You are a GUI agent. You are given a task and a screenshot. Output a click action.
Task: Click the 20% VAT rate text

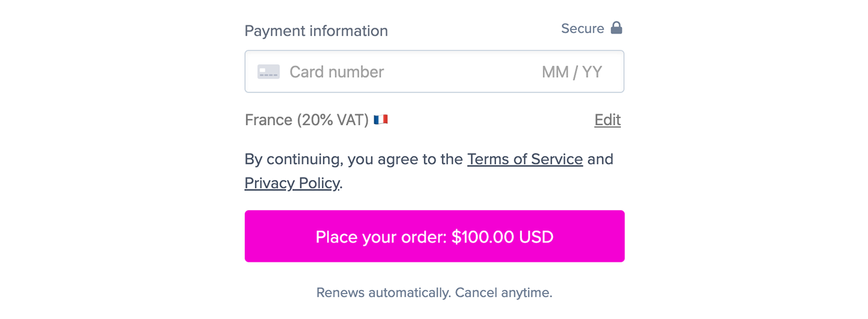coord(332,120)
